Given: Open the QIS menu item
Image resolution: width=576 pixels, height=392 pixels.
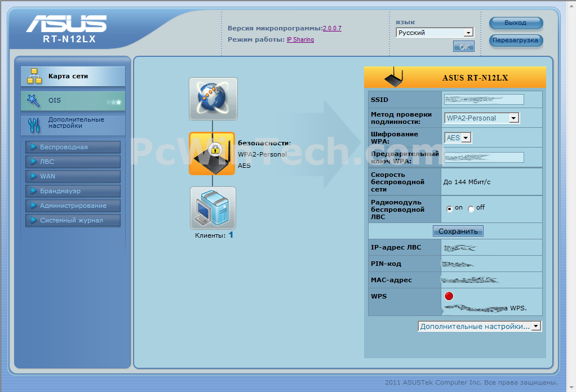Looking at the screenshot, I should 73,101.
